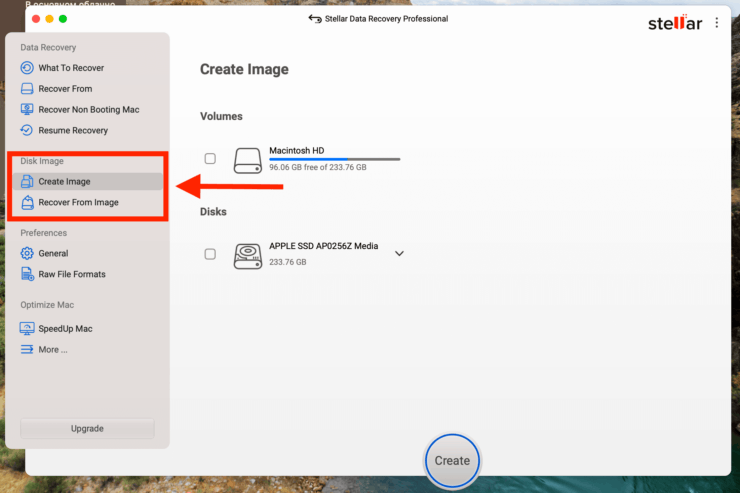The image size is (740, 493).
Task: Click the Resume Recovery icon
Action: point(27,131)
